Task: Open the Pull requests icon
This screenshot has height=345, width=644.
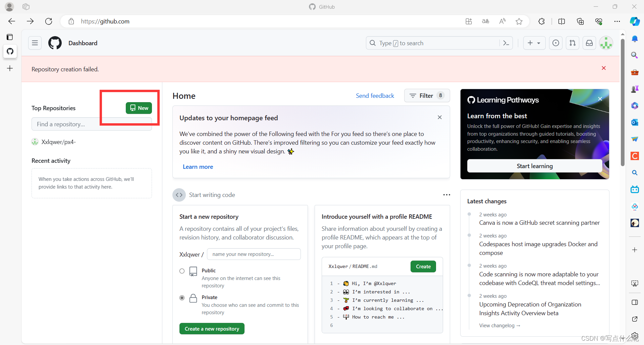Action: [x=573, y=43]
